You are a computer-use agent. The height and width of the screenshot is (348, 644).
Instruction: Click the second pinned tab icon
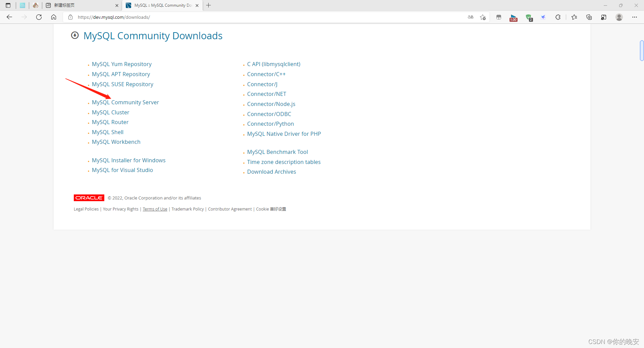tap(36, 5)
